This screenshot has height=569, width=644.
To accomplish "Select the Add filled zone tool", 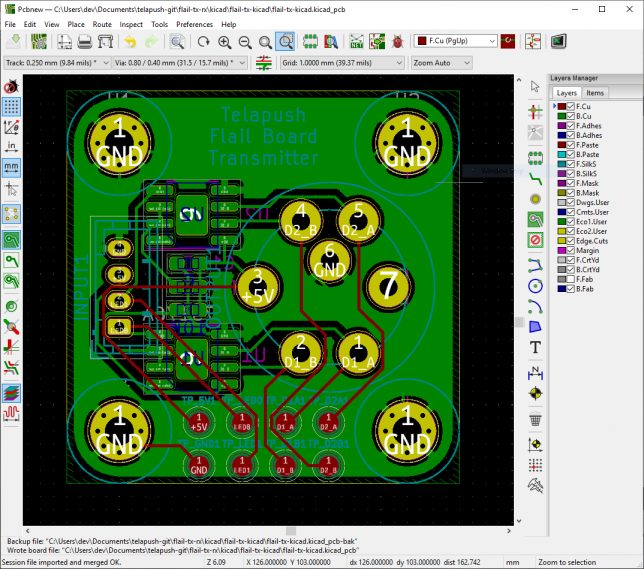I will pyautogui.click(x=535, y=220).
